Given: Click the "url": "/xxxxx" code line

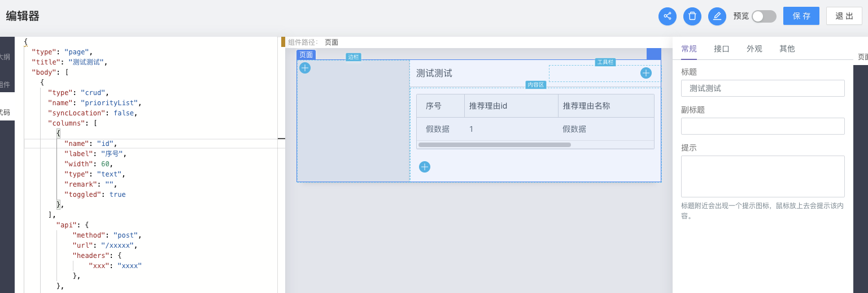Looking at the screenshot, I should point(105,245).
